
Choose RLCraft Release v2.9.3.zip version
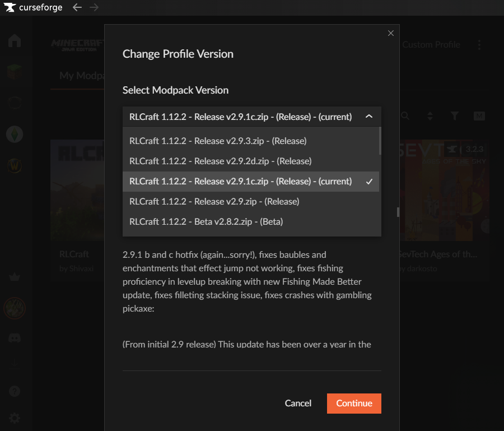pyautogui.click(x=251, y=141)
